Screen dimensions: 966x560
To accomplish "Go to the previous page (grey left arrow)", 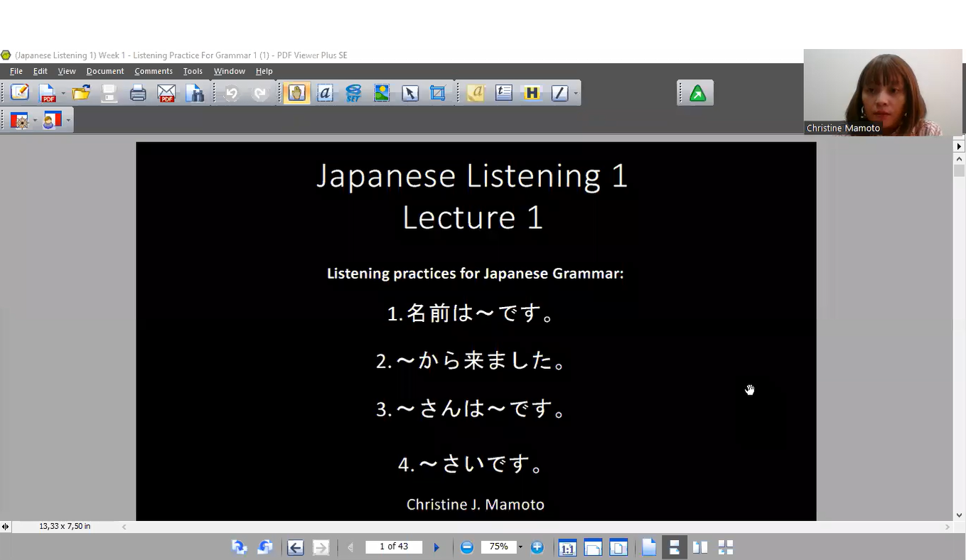I will tap(350, 547).
